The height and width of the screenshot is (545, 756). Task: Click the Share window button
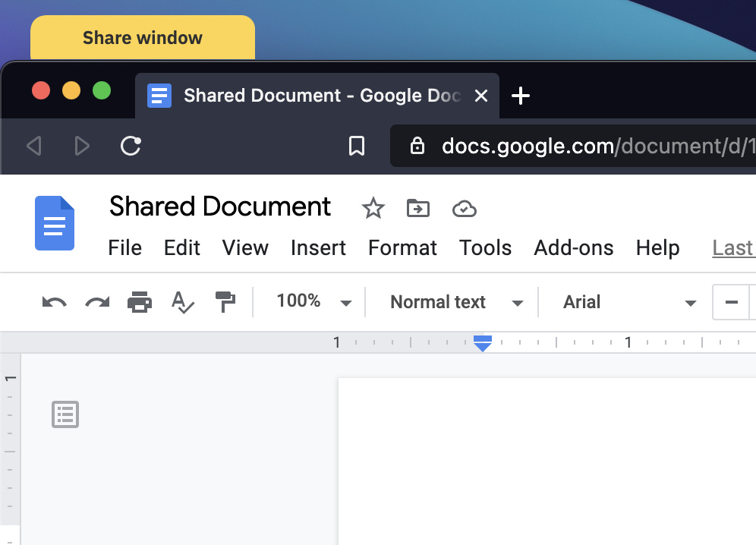(143, 38)
